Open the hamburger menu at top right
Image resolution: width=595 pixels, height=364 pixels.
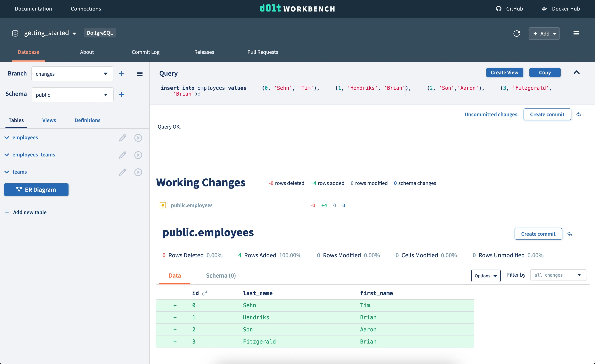(x=576, y=34)
